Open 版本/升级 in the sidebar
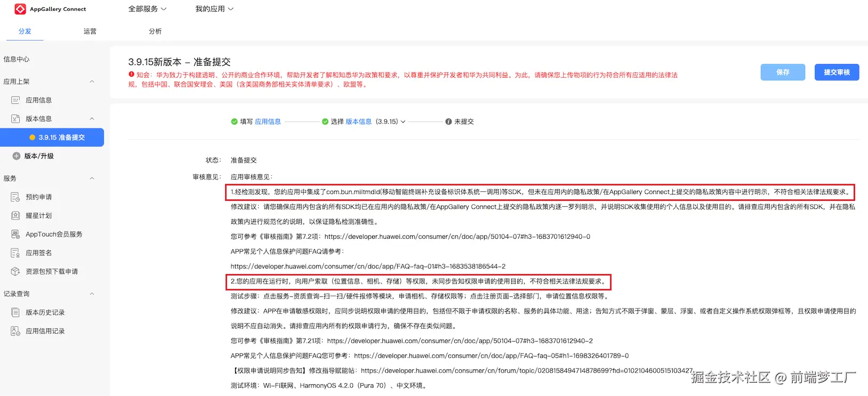 click(39, 156)
